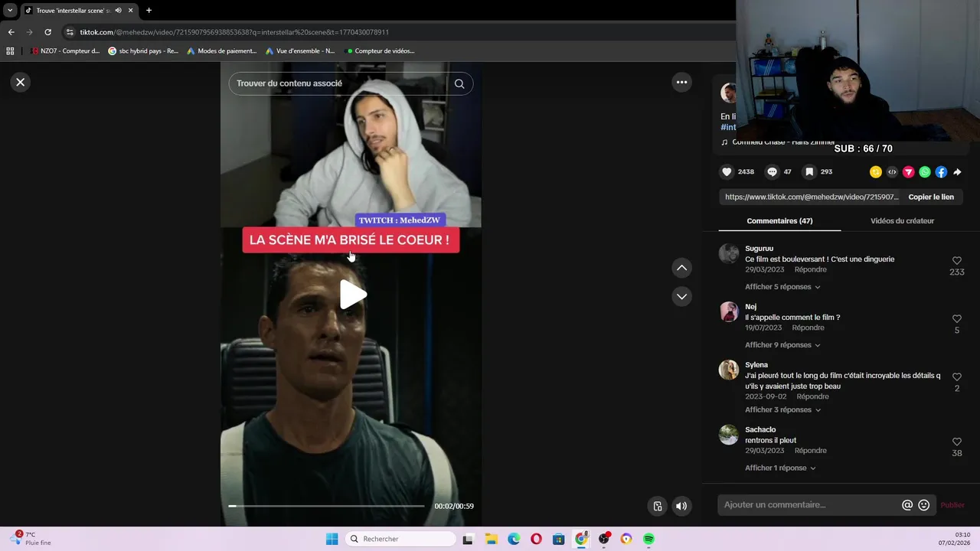Like Suguruu's comment
Image resolution: width=980 pixels, height=551 pixels.
[956, 261]
